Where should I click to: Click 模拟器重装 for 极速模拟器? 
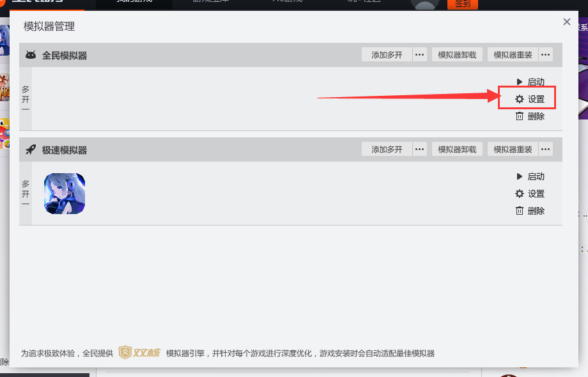tap(514, 149)
